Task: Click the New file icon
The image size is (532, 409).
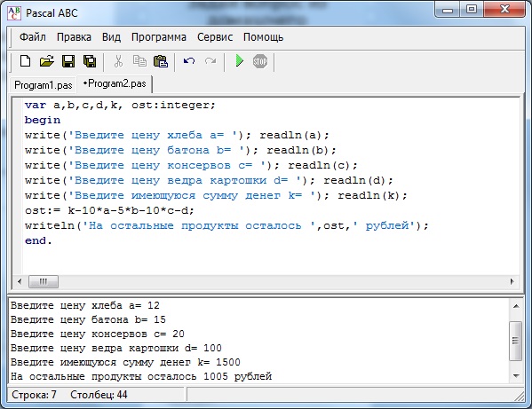Action: [x=25, y=61]
